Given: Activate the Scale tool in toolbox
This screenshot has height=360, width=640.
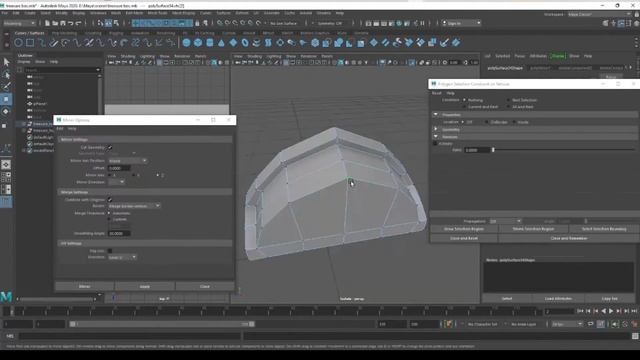Looking at the screenshot, I should coord(4,126).
